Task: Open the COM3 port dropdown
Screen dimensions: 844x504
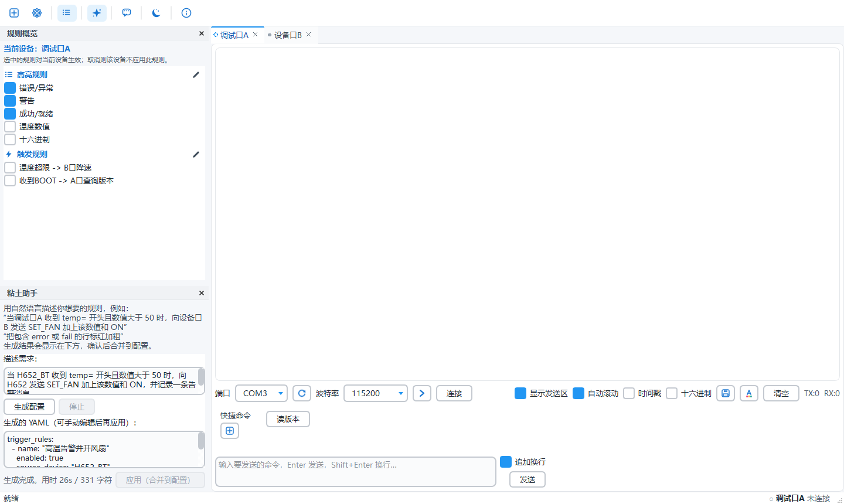Action: pos(261,393)
